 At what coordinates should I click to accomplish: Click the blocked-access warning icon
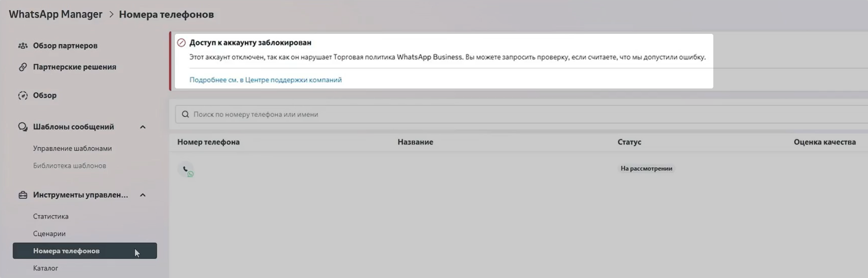[181, 43]
